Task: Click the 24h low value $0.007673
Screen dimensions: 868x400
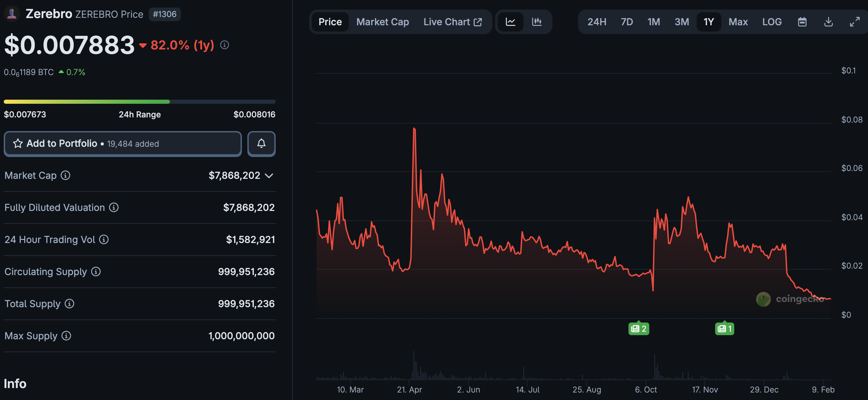Action: point(25,114)
